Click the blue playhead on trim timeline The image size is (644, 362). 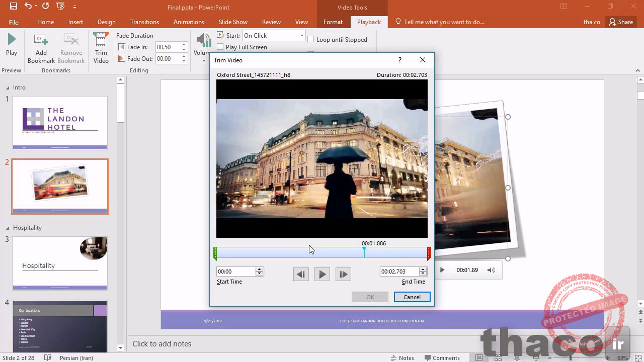coord(364,253)
